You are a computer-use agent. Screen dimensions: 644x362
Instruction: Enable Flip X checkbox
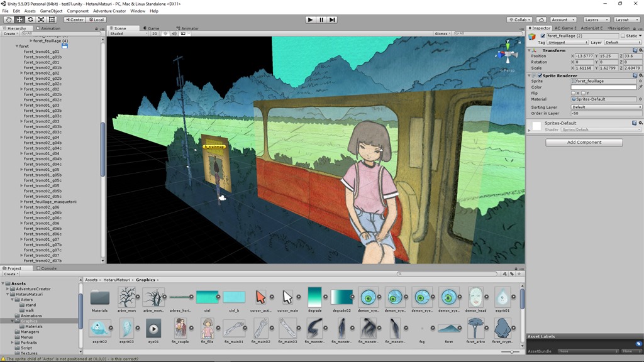[574, 93]
